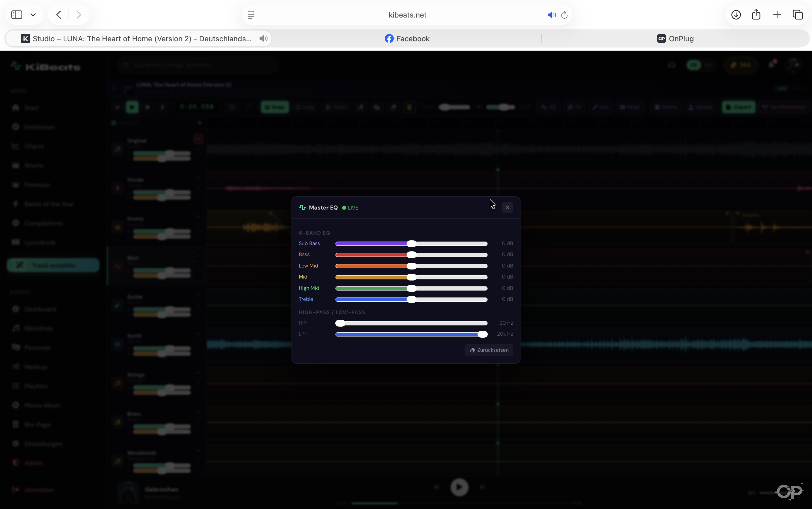Image resolution: width=812 pixels, height=509 pixels.
Task: Click the '6-BAND EQ' section heading
Action: (314, 233)
